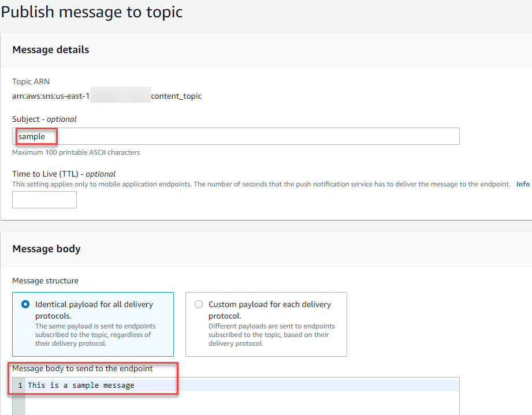Click the Custom payload tile description text
This screenshot has height=415, width=532.
pyautogui.click(x=271, y=335)
